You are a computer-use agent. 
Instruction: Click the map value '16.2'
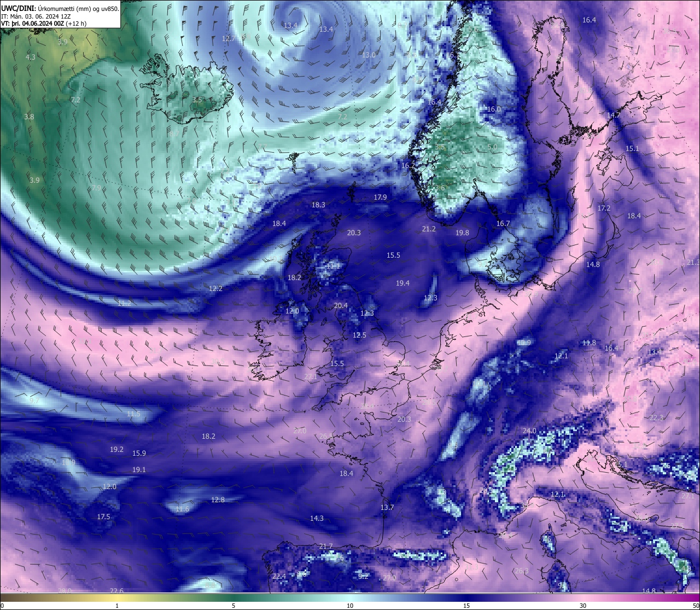409,165
